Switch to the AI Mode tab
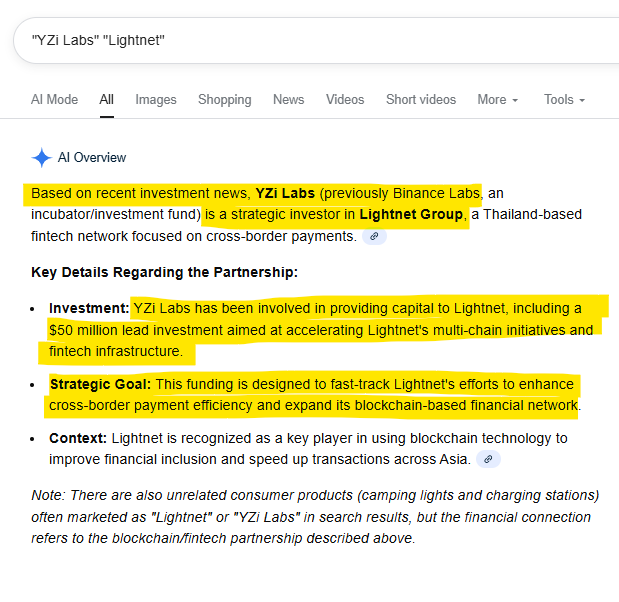 click(54, 99)
